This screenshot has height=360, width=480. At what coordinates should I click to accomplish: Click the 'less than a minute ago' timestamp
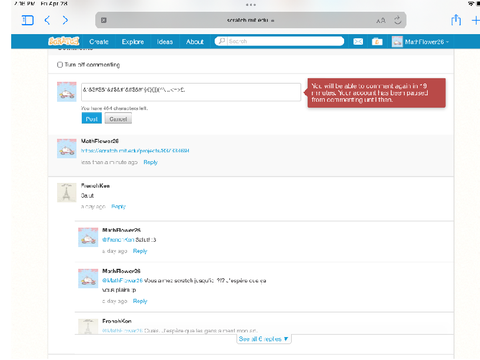point(109,162)
